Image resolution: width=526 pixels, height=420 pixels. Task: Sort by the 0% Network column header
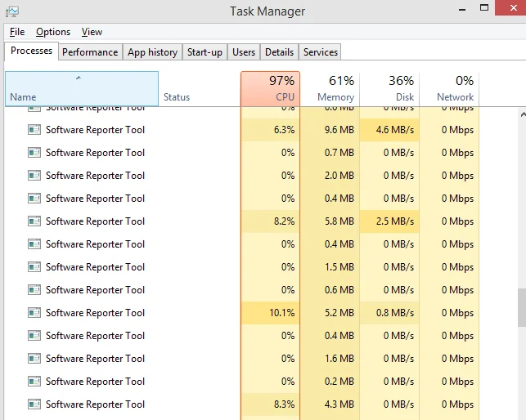pos(449,88)
